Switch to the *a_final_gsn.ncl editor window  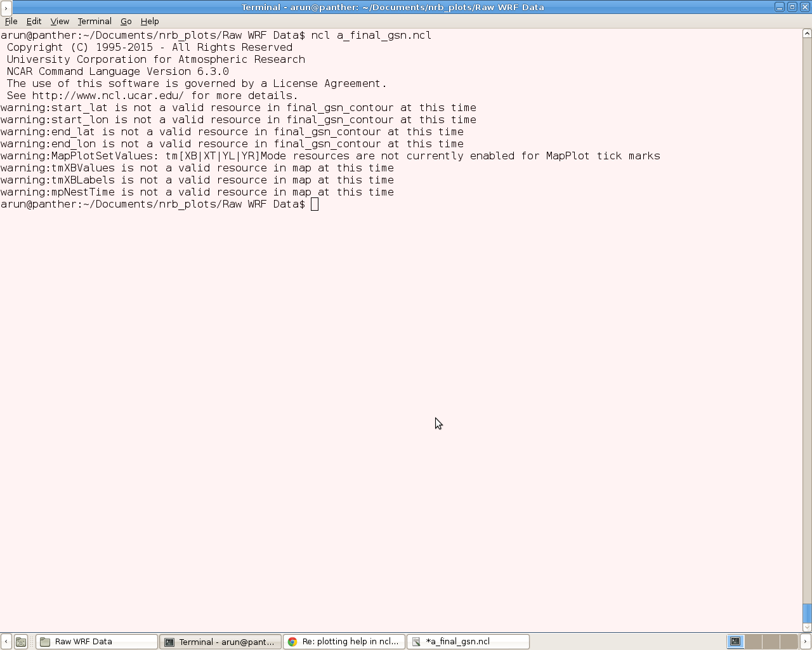[468, 642]
